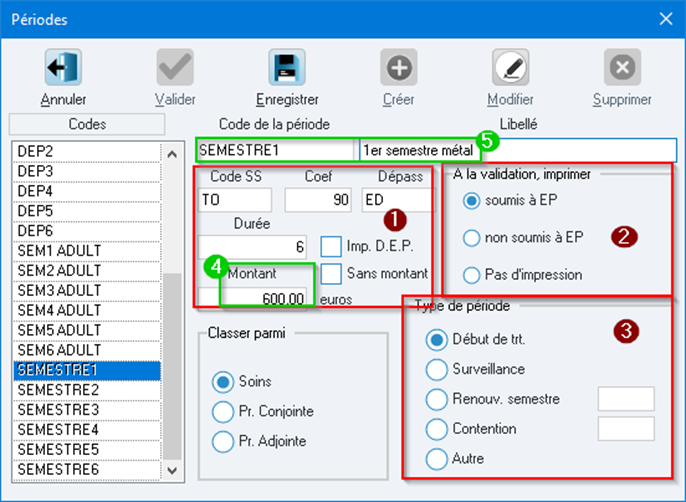Select SEMESTRE4 in the codes list
686x502 pixels.
(x=87, y=431)
